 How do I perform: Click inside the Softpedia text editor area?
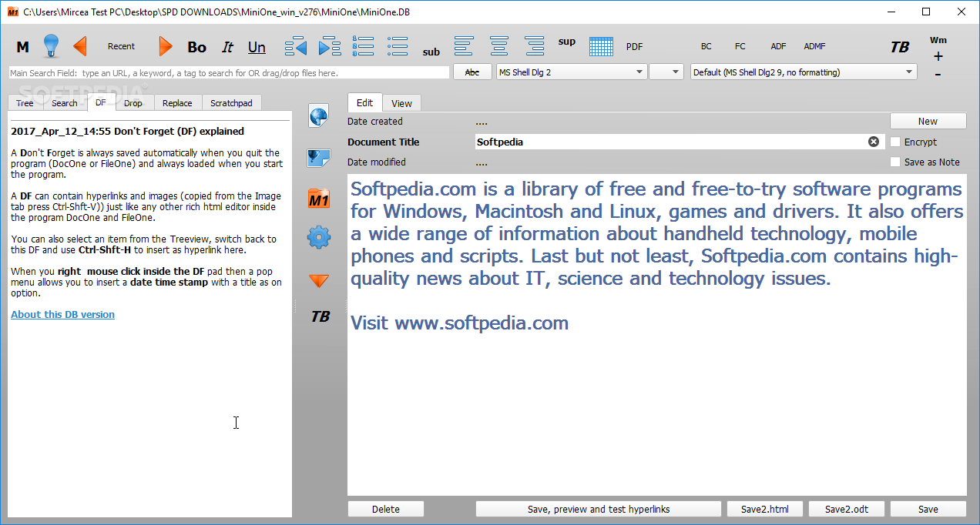click(657, 334)
